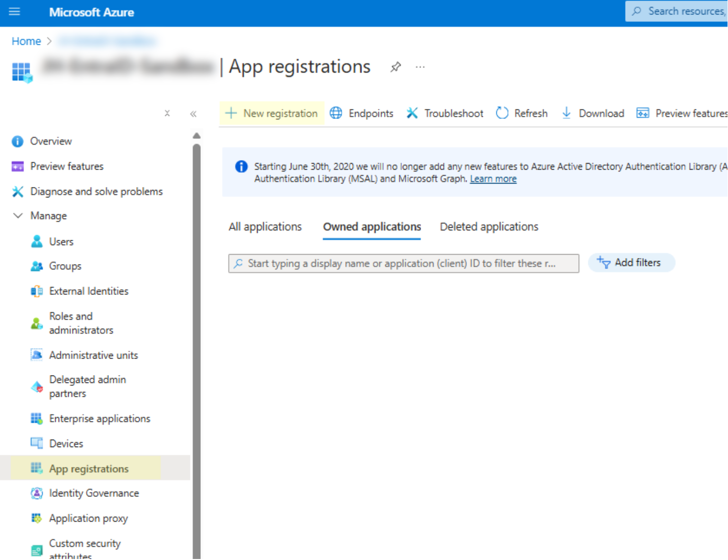728x560 pixels.
Task: Open Users
Action: point(61,242)
